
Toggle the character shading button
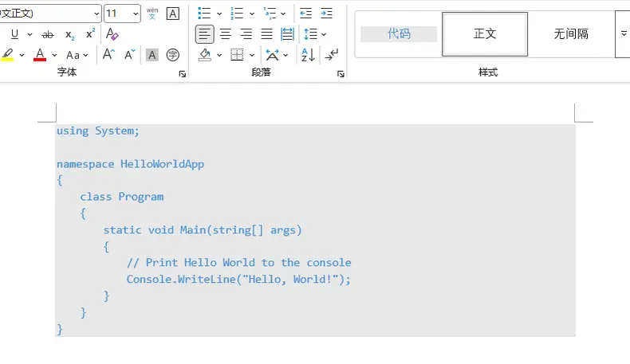(x=152, y=55)
